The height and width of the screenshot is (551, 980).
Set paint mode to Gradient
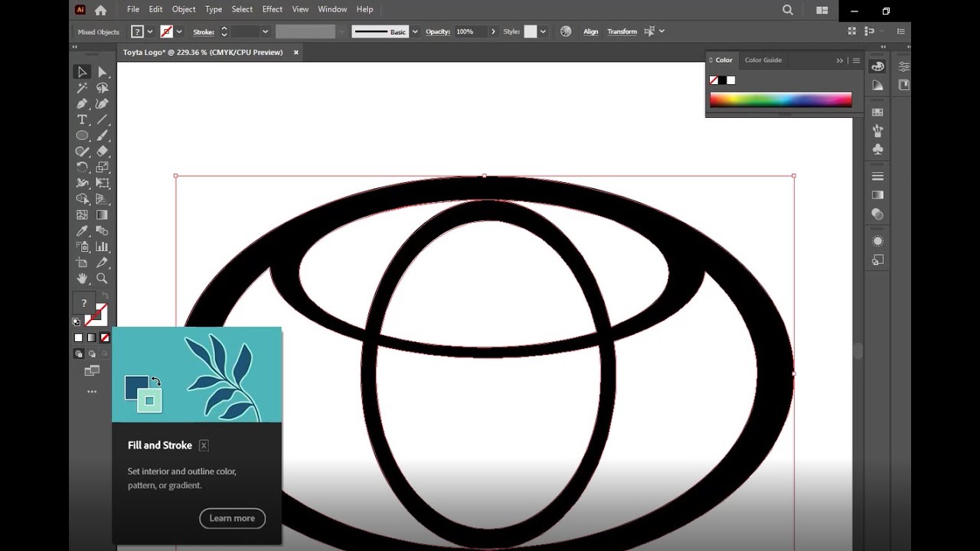[92, 337]
